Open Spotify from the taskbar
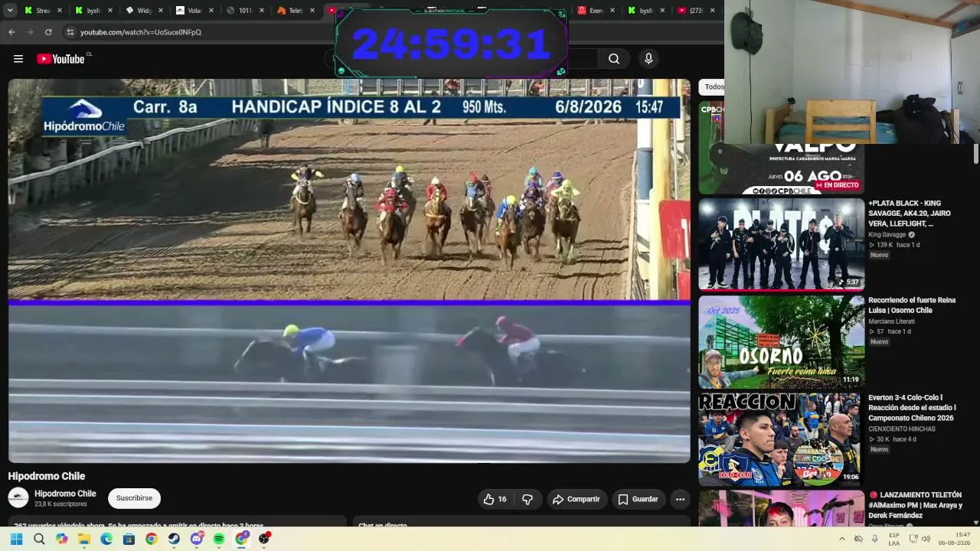This screenshot has height=551, width=980. (x=219, y=539)
